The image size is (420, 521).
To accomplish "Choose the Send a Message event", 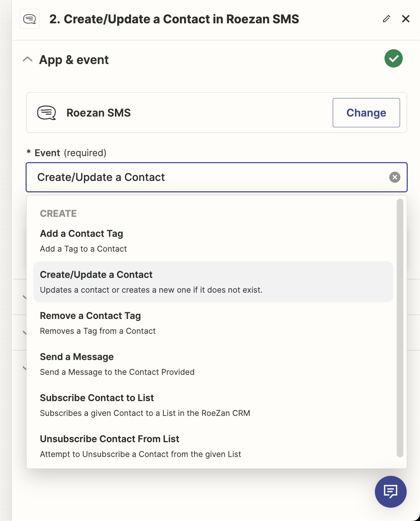I will click(x=213, y=364).
